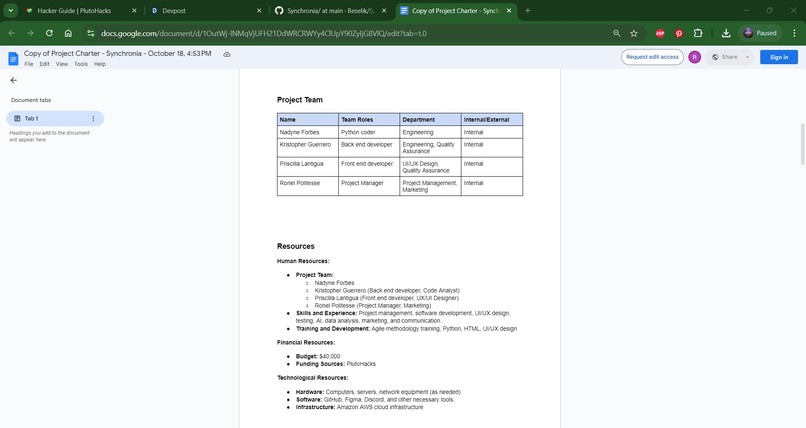Click the Project Team heading
Viewport: 806px width, 428px height.
point(300,100)
